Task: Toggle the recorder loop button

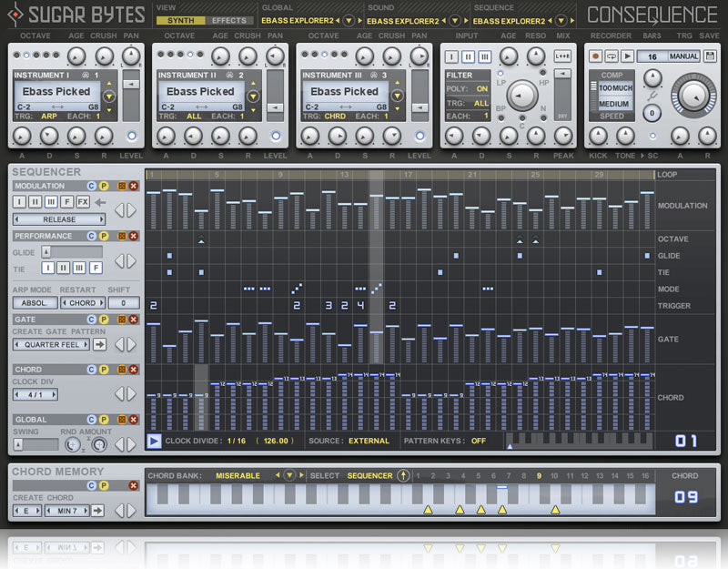Action: coord(612,56)
